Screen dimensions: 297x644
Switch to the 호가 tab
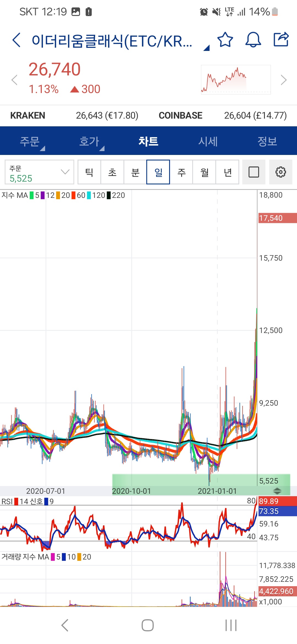pos(89,141)
